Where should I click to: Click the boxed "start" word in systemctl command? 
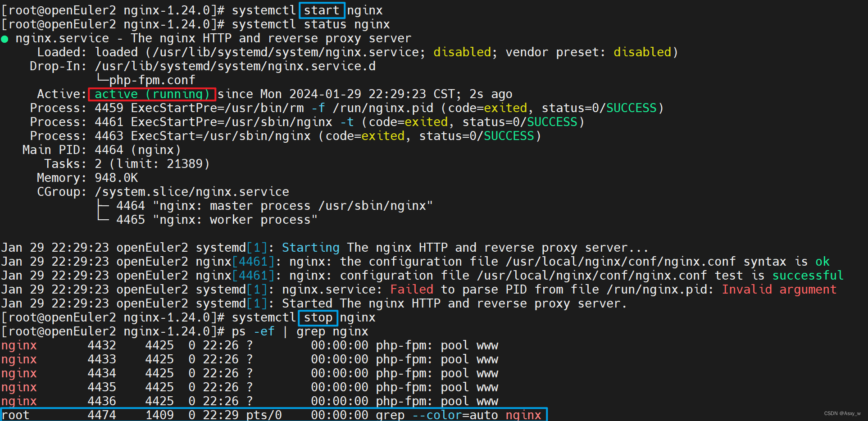tap(322, 10)
